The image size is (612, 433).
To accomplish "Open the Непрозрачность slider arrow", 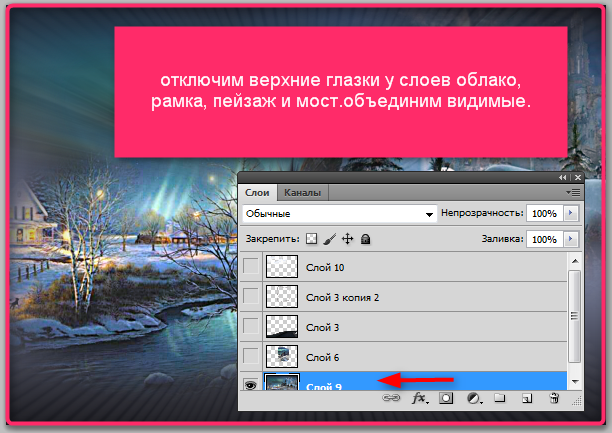I will (x=571, y=213).
